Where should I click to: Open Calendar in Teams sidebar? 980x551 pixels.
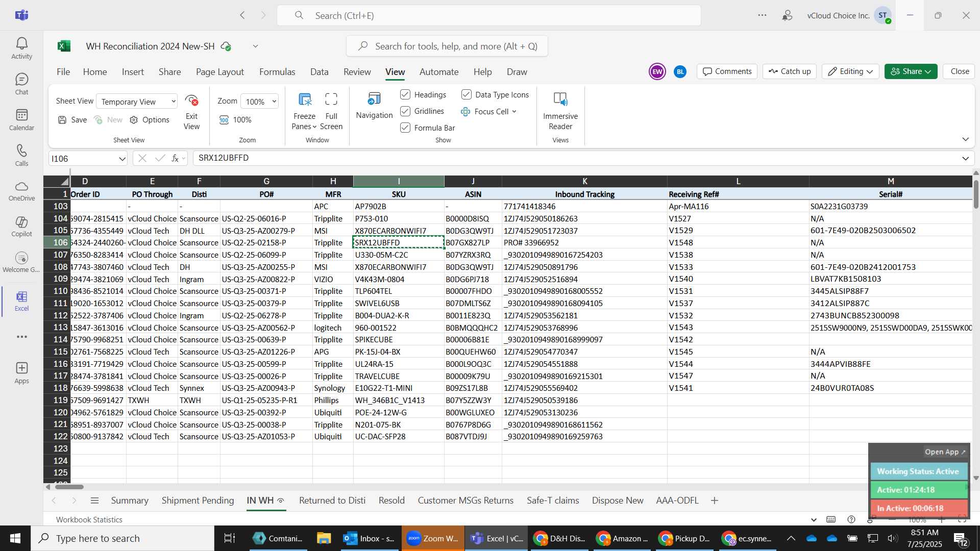click(21, 120)
